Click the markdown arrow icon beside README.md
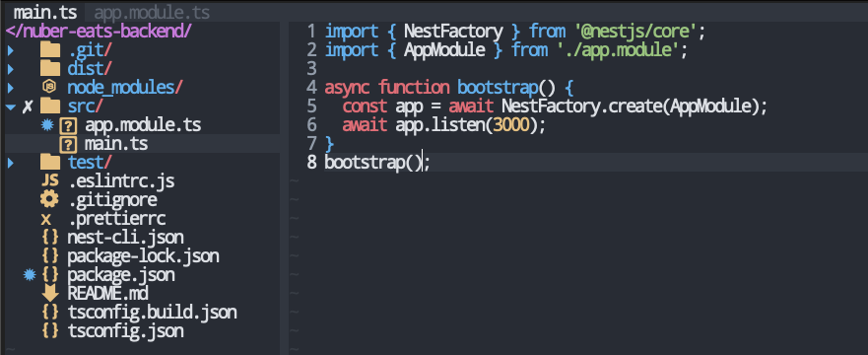 point(50,294)
